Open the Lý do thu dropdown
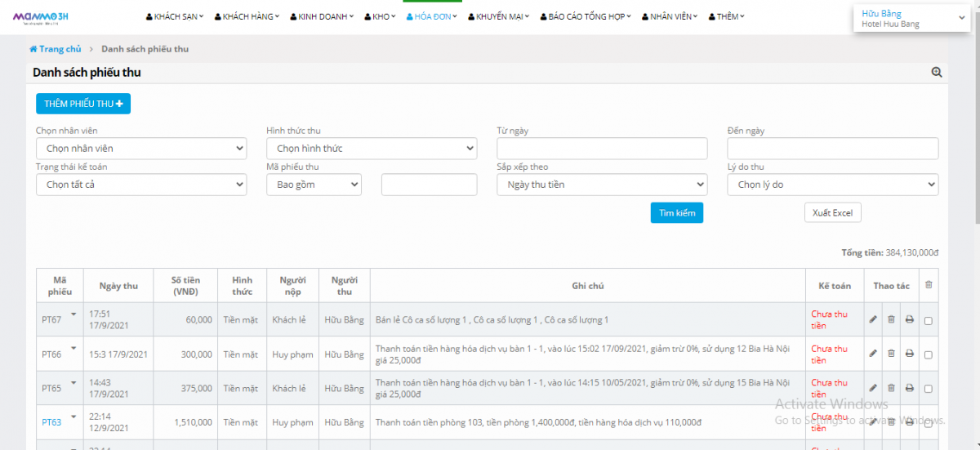 (832, 185)
